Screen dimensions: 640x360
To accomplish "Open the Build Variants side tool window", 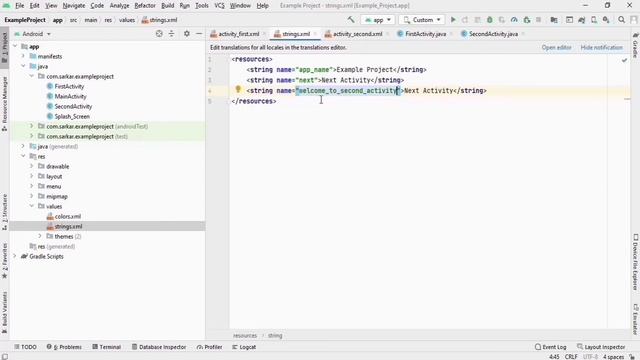I will 4,312.
